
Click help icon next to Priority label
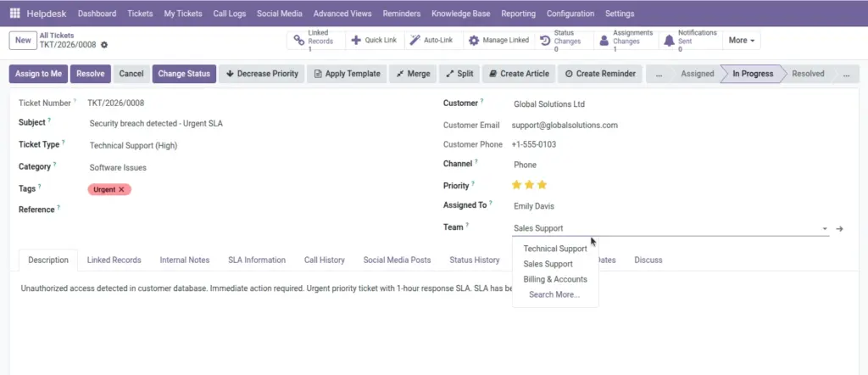pyautogui.click(x=473, y=183)
